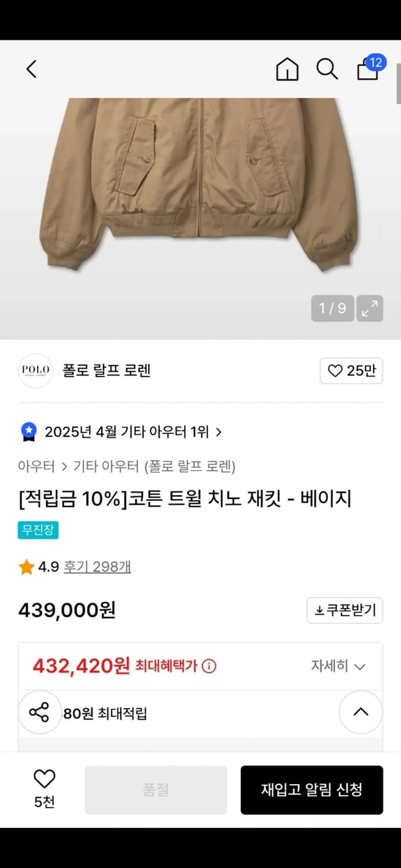Open reviews via 후기 298개 link
The image size is (401, 868).
[x=97, y=567]
